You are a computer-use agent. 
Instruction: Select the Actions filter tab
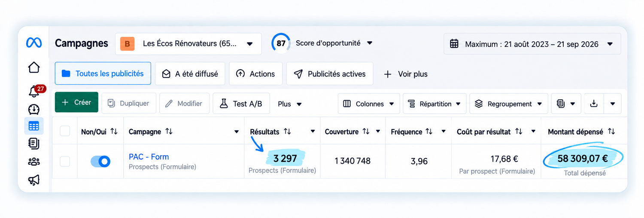(255, 74)
